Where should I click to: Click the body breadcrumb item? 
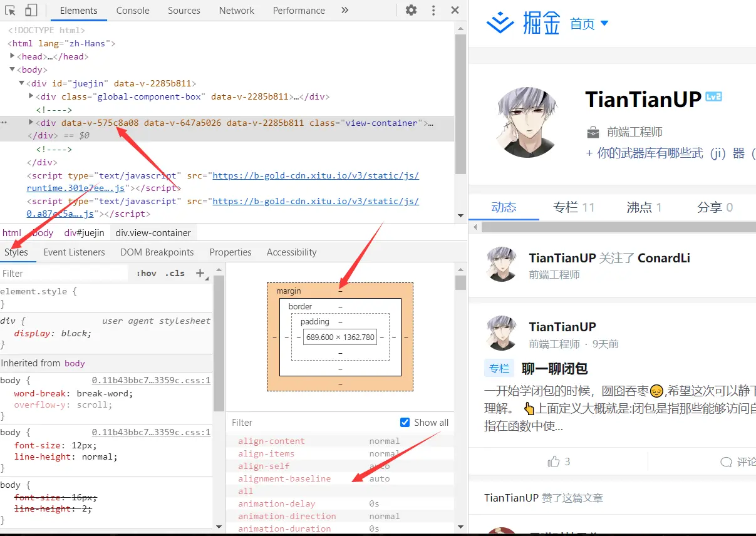tap(43, 233)
